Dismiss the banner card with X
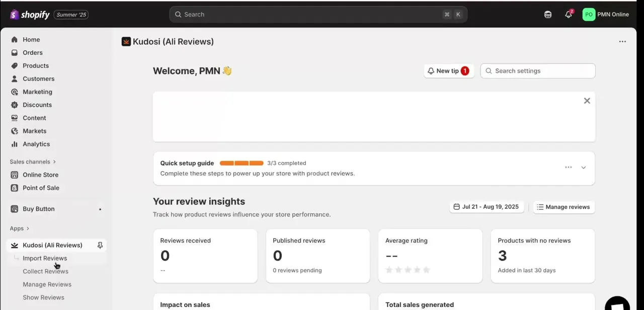This screenshot has width=644, height=310. 587,101
